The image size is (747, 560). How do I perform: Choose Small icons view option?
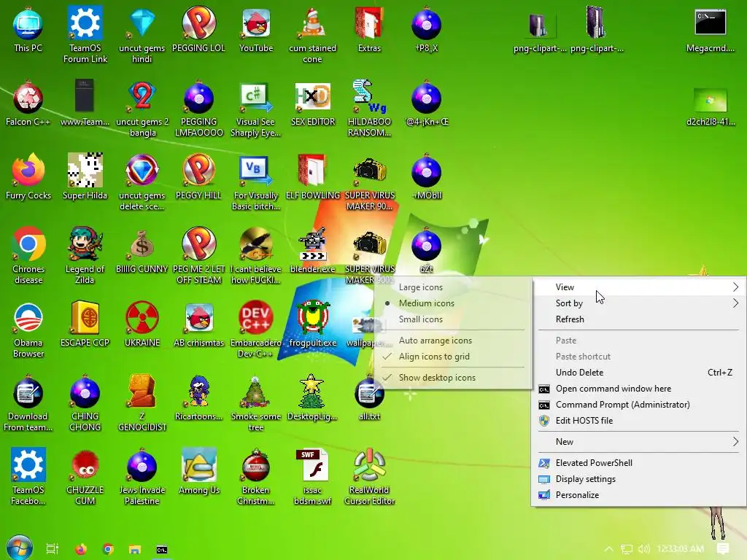(421, 319)
